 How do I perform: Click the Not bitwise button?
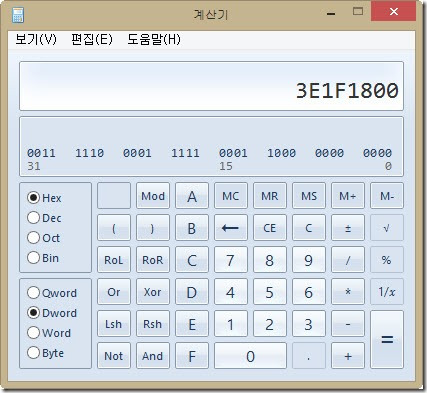point(114,356)
